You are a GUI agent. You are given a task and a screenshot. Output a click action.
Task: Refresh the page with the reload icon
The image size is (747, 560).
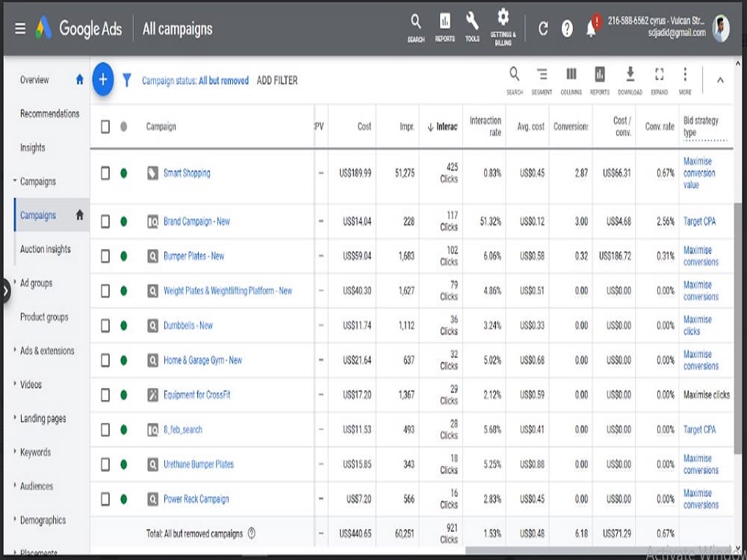[x=543, y=28]
